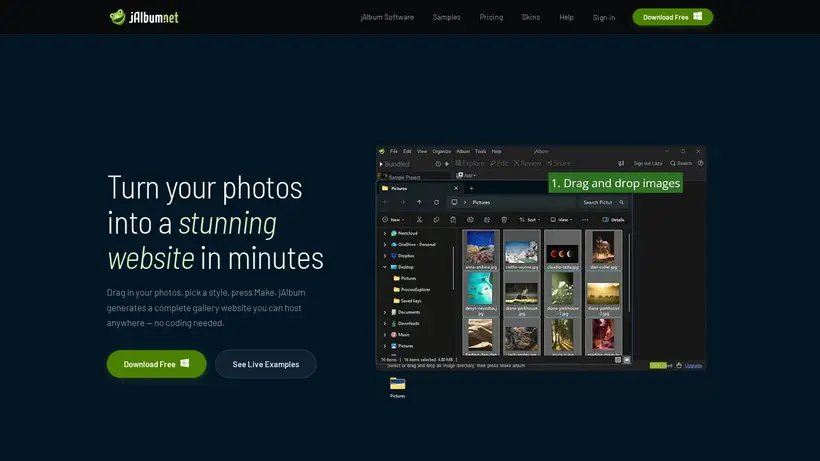Screen dimensions: 820x461
Task: Click the new project plus icon in jAlbum
Action: click(x=447, y=164)
